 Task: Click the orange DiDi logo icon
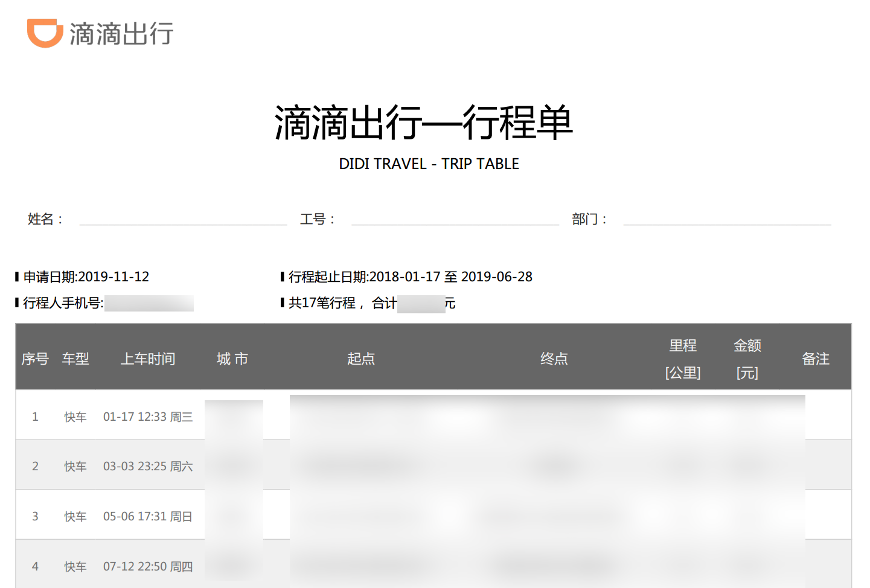click(x=45, y=33)
